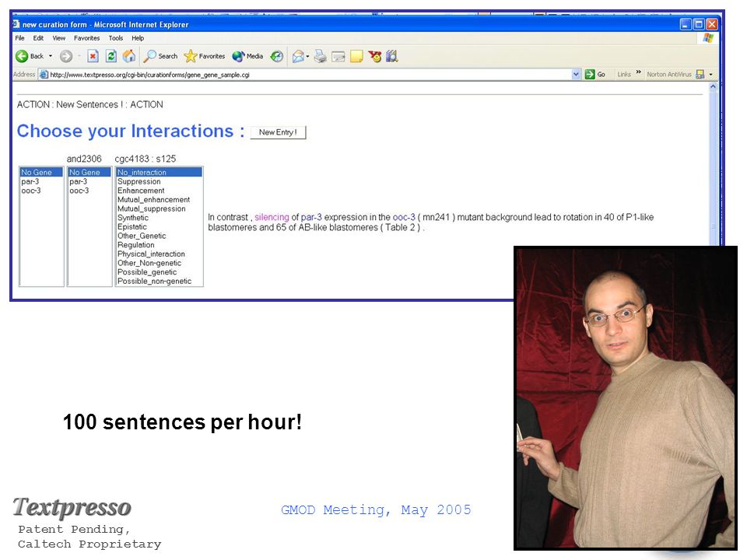Screen dimensions: 747x560
Task: Click the Internet Explorer page icon in title bar
Action: coord(16,24)
